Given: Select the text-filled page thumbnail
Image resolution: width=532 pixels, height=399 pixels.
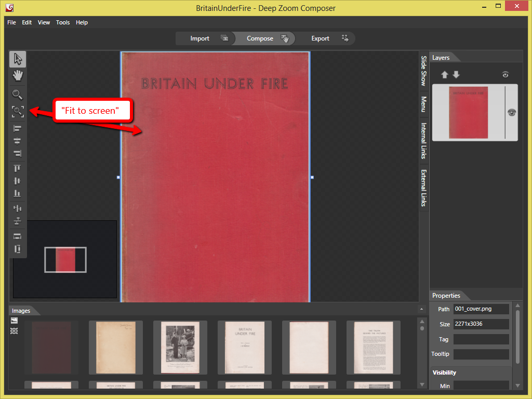Looking at the screenshot, I should [x=374, y=348].
